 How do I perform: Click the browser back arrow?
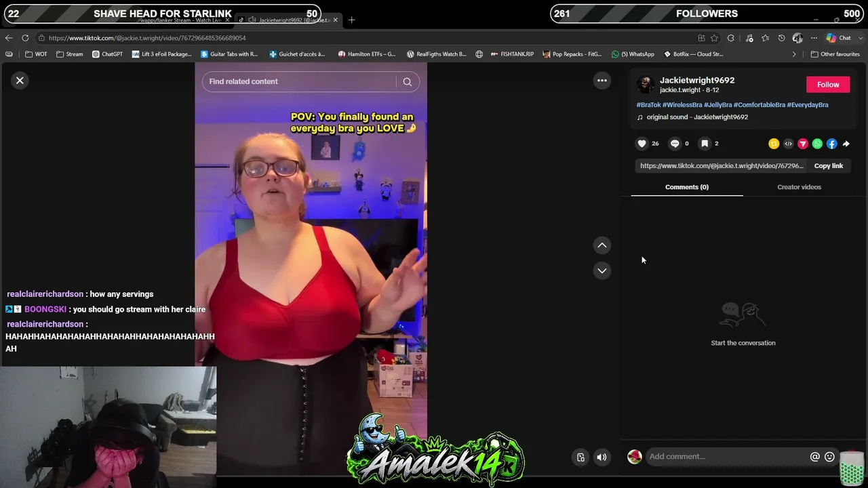click(9, 38)
